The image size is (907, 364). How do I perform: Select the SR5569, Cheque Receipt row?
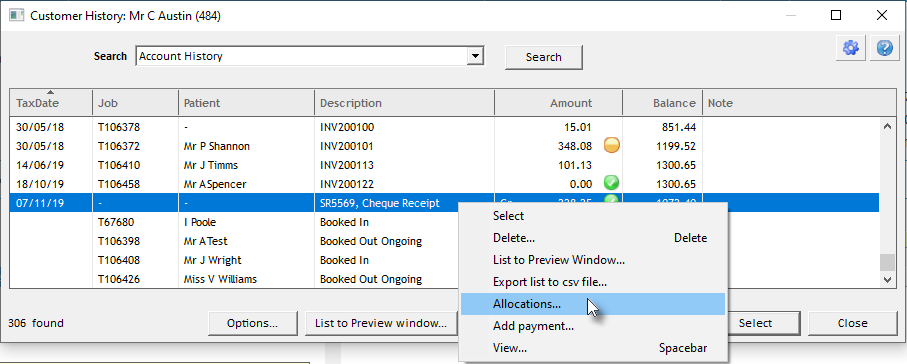pos(445,203)
